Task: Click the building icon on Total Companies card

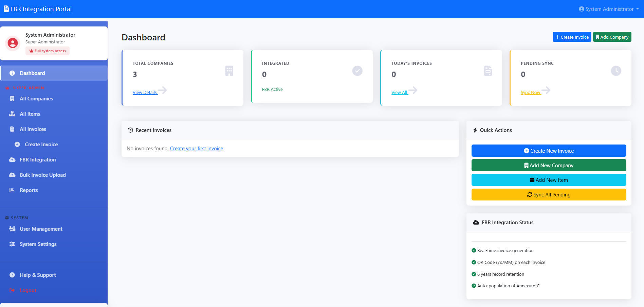Action: pyautogui.click(x=229, y=71)
